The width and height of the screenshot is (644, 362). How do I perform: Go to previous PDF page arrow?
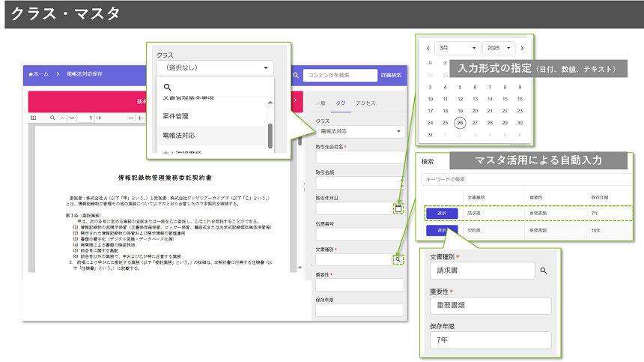(x=62, y=118)
